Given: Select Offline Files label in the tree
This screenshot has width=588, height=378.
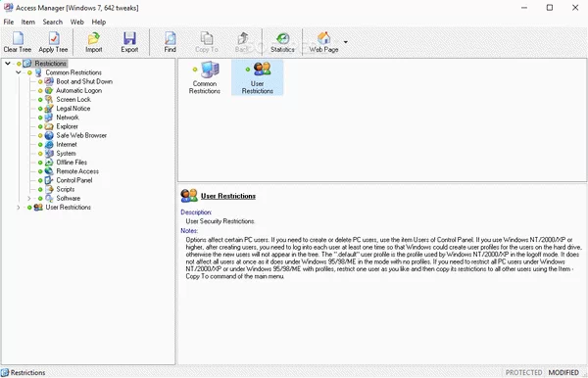Looking at the screenshot, I should (x=72, y=163).
